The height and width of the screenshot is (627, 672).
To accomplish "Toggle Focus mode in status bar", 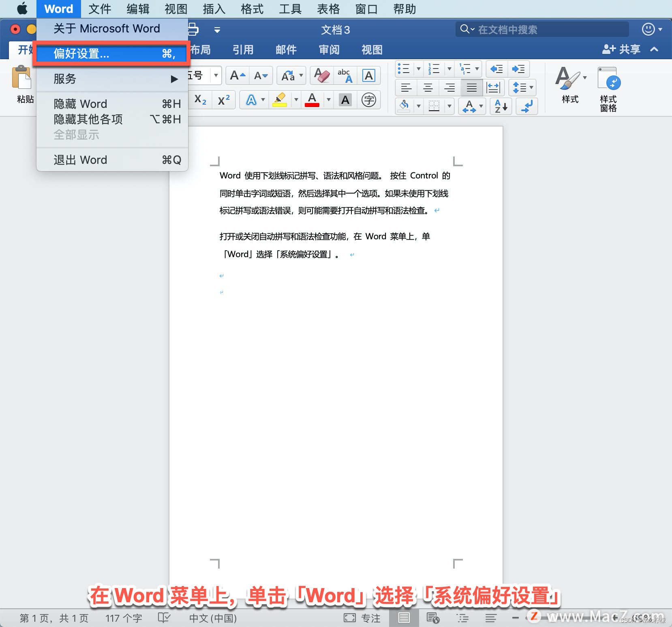I will pos(362,618).
